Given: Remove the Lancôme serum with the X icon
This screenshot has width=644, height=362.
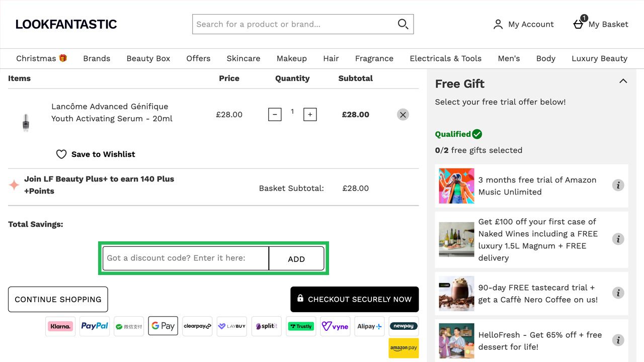Looking at the screenshot, I should tap(403, 115).
